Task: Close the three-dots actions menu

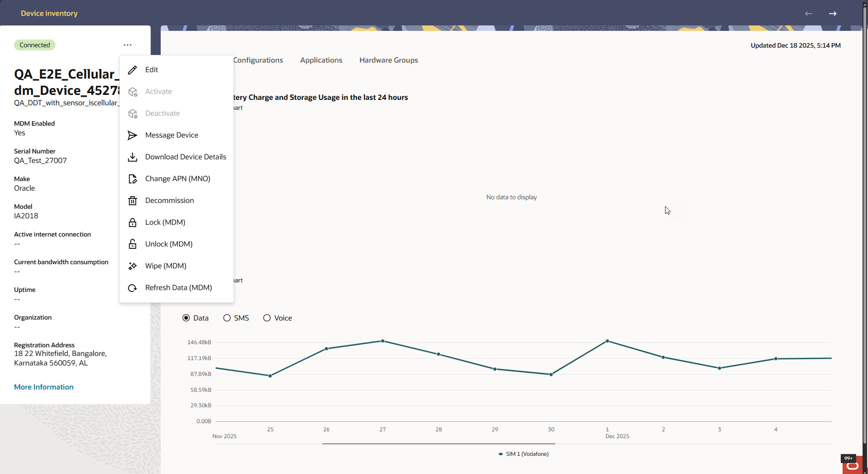Action: pyautogui.click(x=128, y=45)
